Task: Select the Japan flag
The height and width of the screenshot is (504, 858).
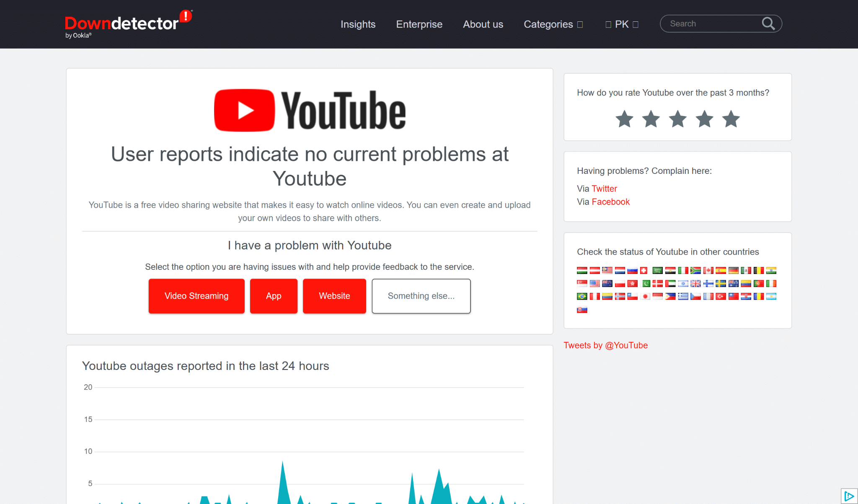Action: pos(645,296)
